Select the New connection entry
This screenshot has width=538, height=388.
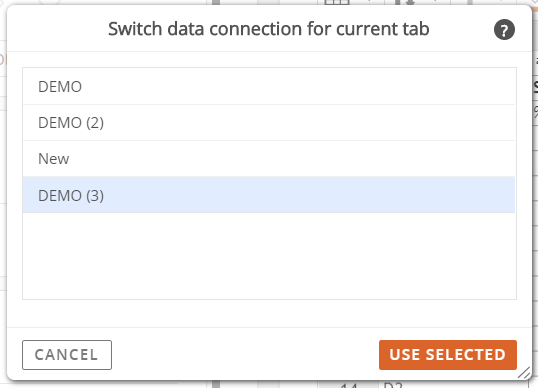pyautogui.click(x=269, y=159)
